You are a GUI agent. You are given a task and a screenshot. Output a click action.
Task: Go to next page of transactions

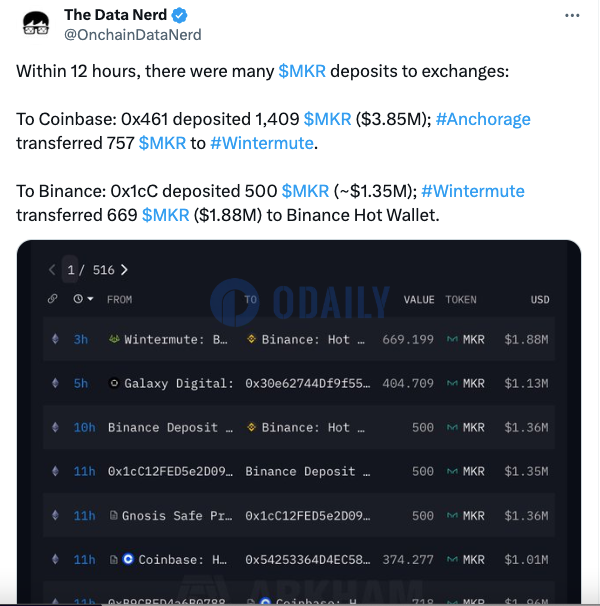tap(124, 270)
